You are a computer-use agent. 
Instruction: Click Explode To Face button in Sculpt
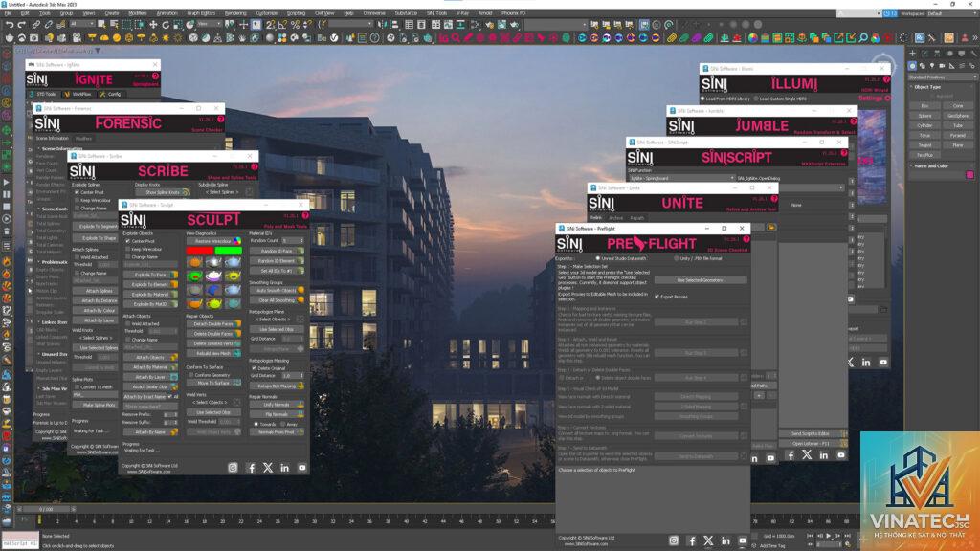coord(150,275)
